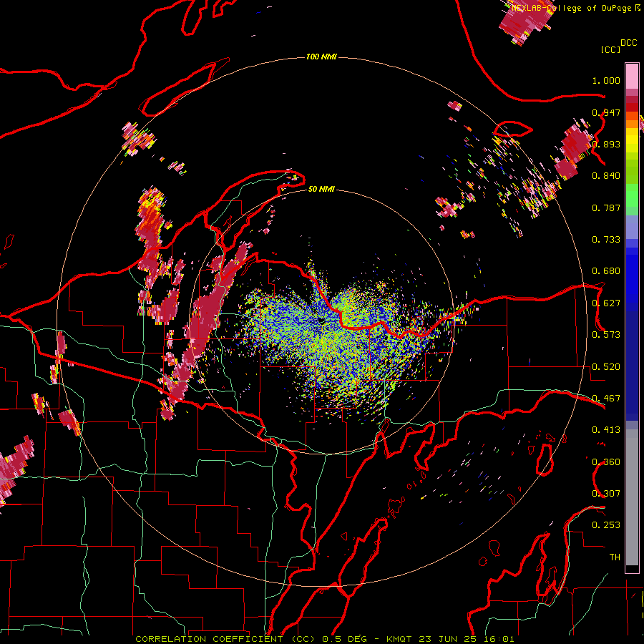Click the 50 NMI range ring label
Viewport: 644px width, 644px height.
321,190
